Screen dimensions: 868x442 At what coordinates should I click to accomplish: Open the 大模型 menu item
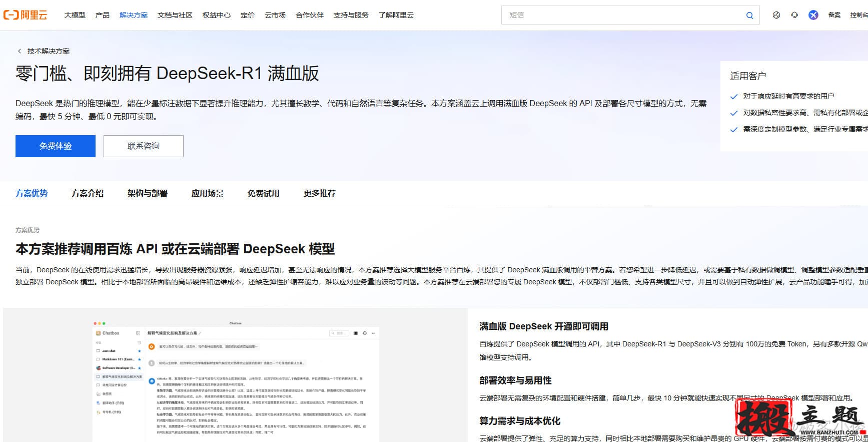(x=75, y=15)
